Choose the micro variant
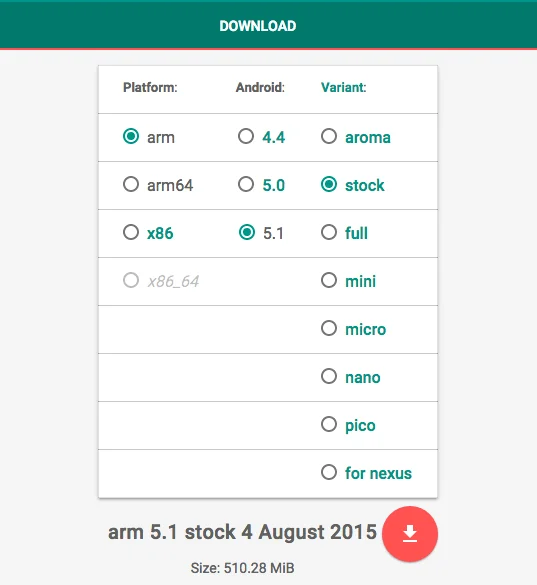This screenshot has width=537, height=585. tap(329, 328)
